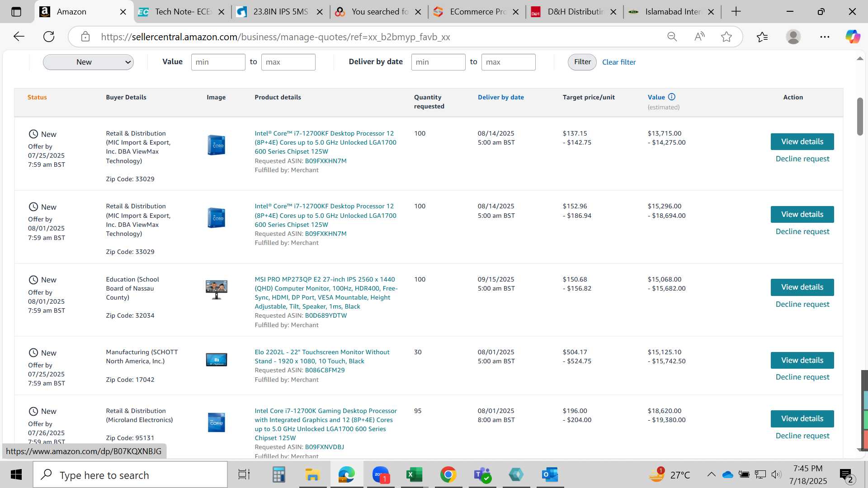Click the browser back arrow
868x488 pixels.
(x=19, y=37)
